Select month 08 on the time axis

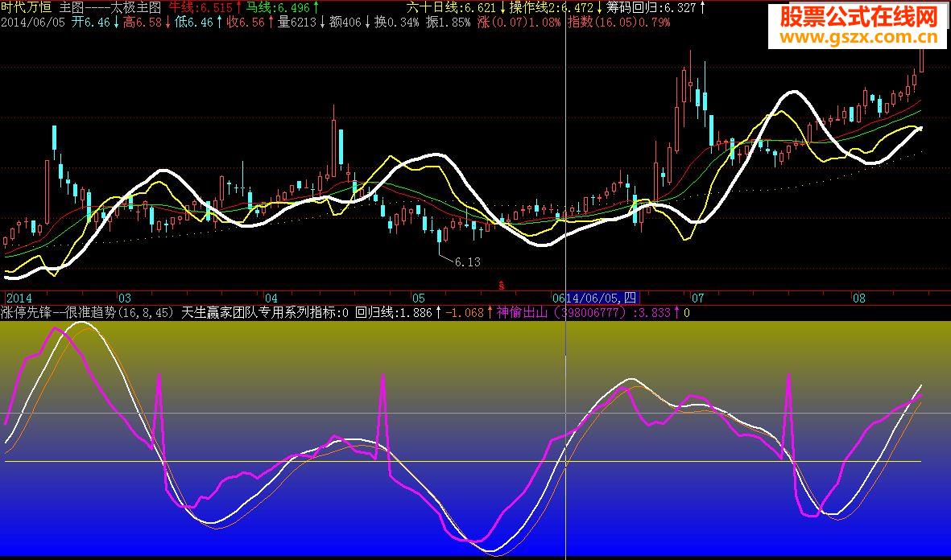[x=858, y=298]
